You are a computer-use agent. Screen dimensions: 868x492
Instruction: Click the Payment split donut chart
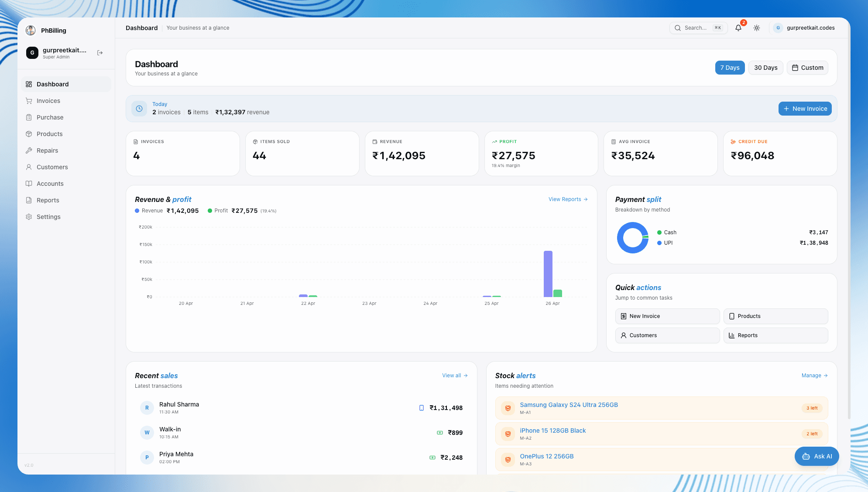tap(632, 238)
